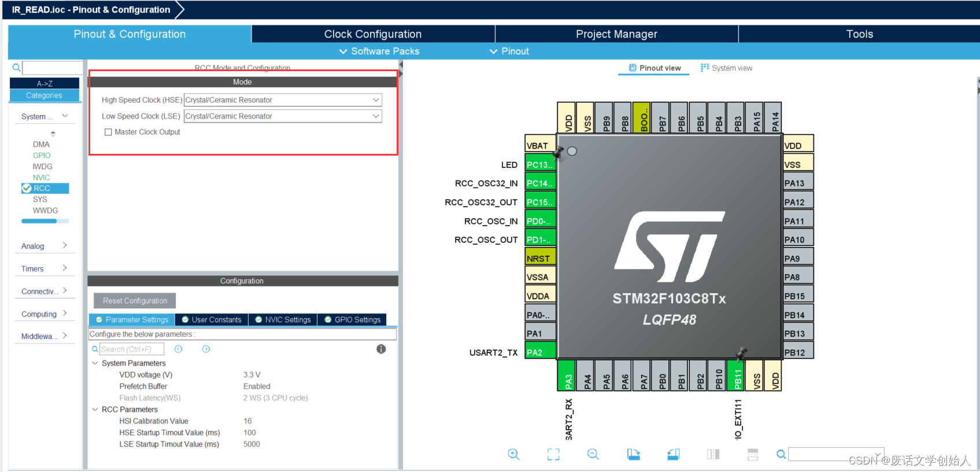This screenshot has height=472, width=980.
Task: Click the Categories button
Action: tap(45, 95)
